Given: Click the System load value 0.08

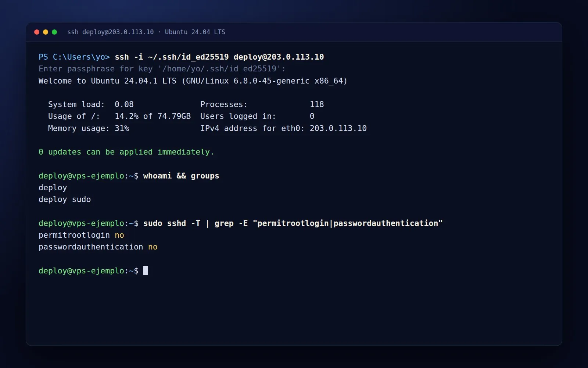Looking at the screenshot, I should pos(124,105).
